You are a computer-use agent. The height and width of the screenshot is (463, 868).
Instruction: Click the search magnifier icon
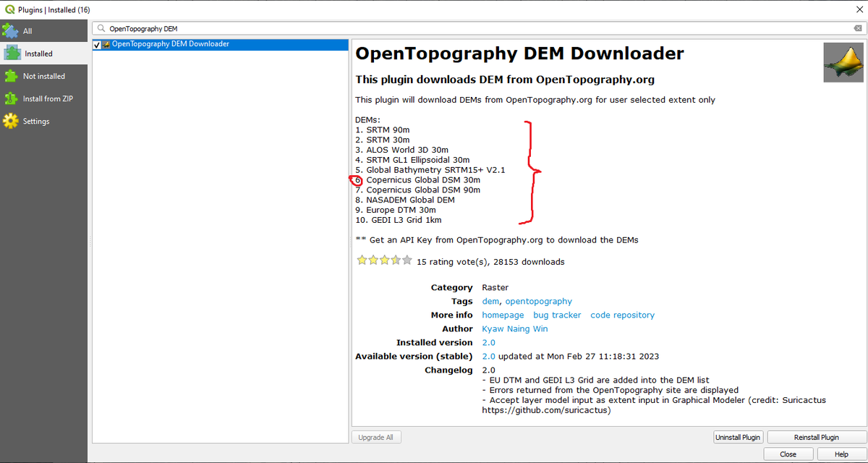[101, 27]
